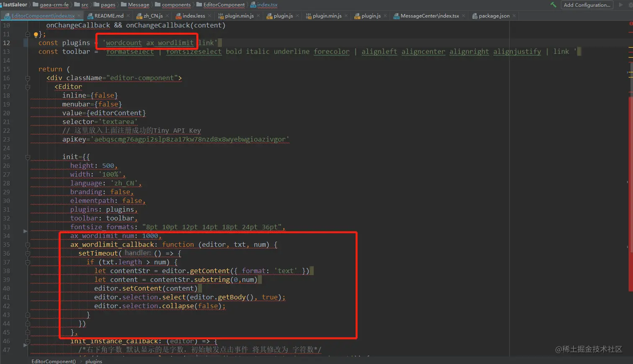The width and height of the screenshot is (633, 364).
Task: Click the Run play arrow icon
Action: (x=621, y=5)
